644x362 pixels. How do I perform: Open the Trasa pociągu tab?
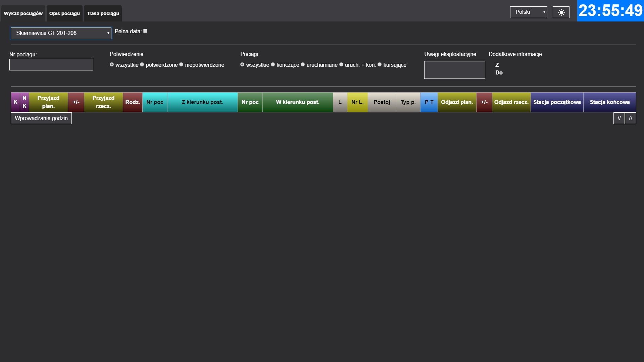[103, 13]
